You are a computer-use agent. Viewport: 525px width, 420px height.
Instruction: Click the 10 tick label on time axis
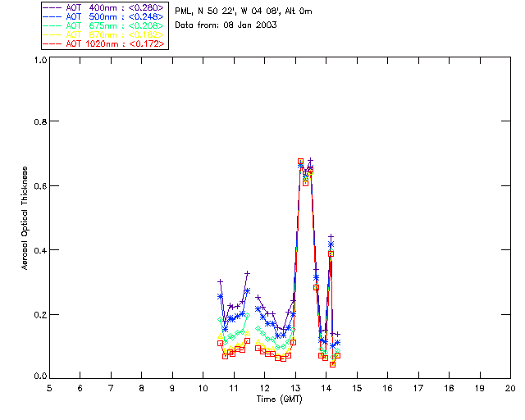click(x=203, y=388)
